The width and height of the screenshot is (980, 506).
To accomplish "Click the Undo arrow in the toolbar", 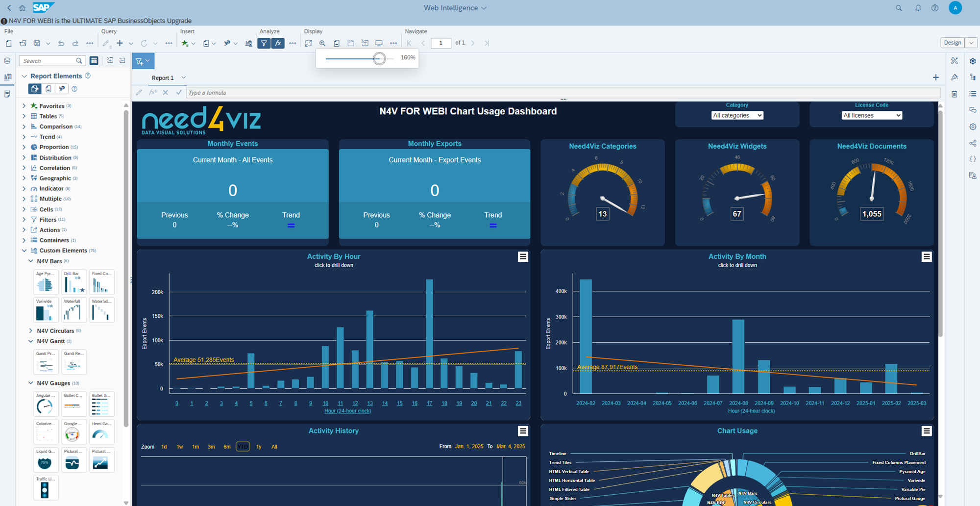I will tap(61, 43).
